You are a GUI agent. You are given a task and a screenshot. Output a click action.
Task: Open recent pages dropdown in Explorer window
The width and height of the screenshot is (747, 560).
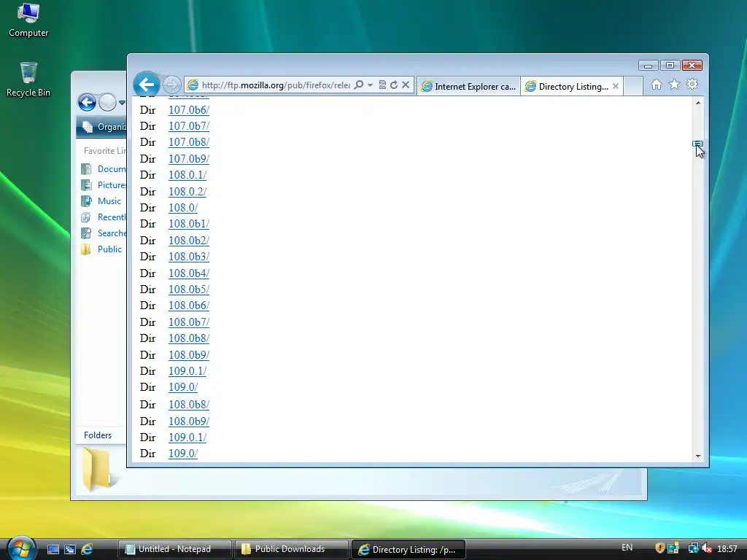pyautogui.click(x=122, y=102)
